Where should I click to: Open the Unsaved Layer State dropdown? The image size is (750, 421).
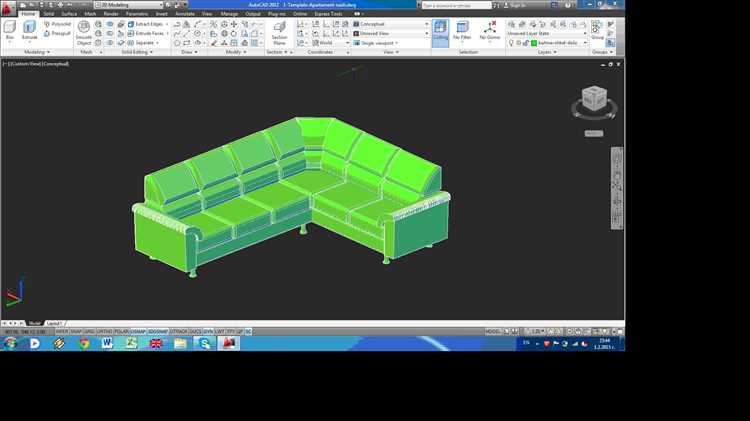tap(545, 33)
